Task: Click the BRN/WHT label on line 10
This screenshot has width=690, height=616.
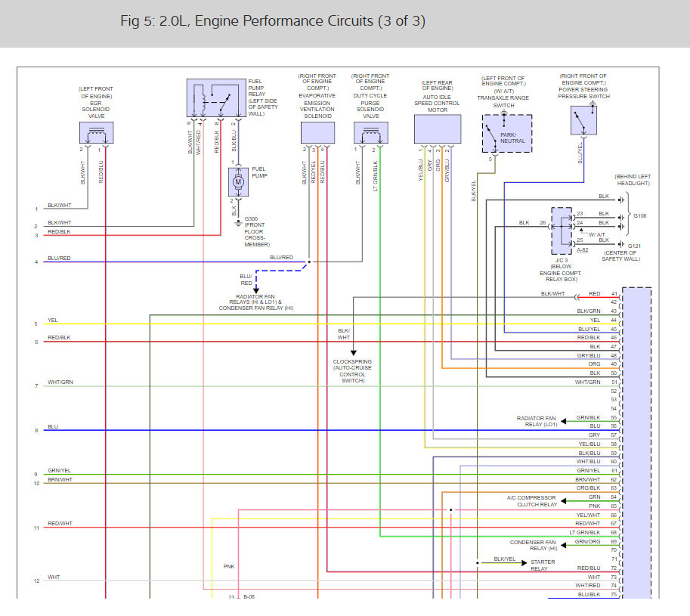Action: pyautogui.click(x=60, y=480)
